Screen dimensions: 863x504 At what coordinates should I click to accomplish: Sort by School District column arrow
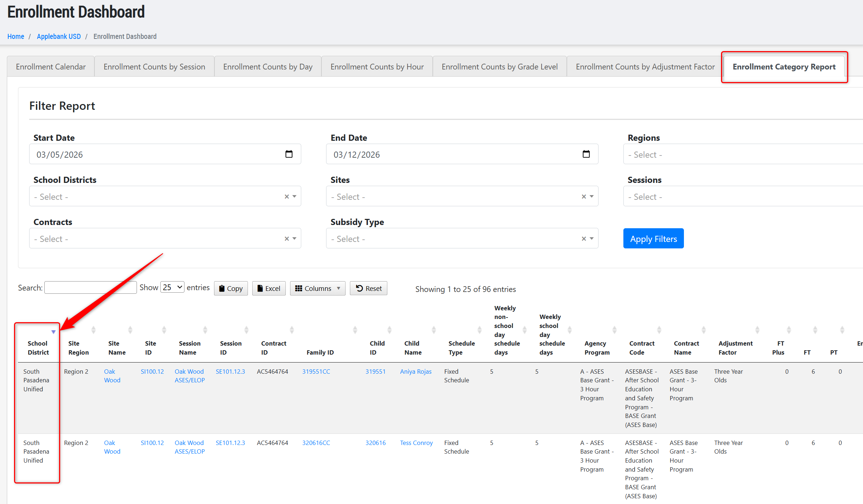(x=53, y=332)
